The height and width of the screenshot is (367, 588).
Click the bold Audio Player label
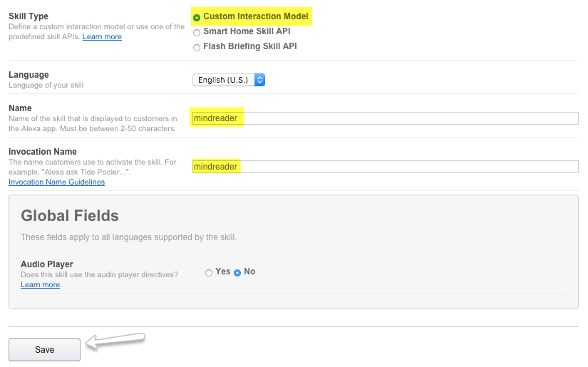click(x=47, y=264)
